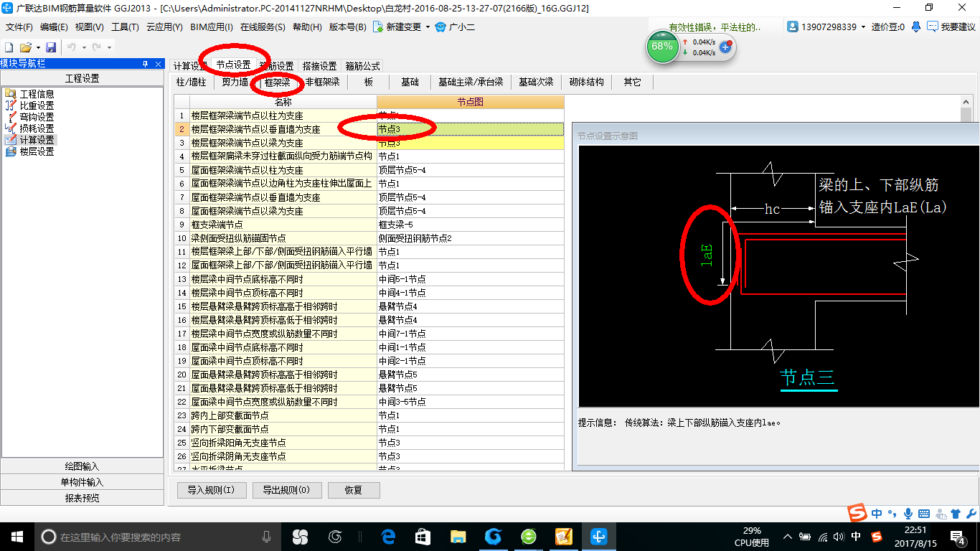Click the 广小二 assistant mascot icon
The image size is (980, 551).
click(x=441, y=27)
